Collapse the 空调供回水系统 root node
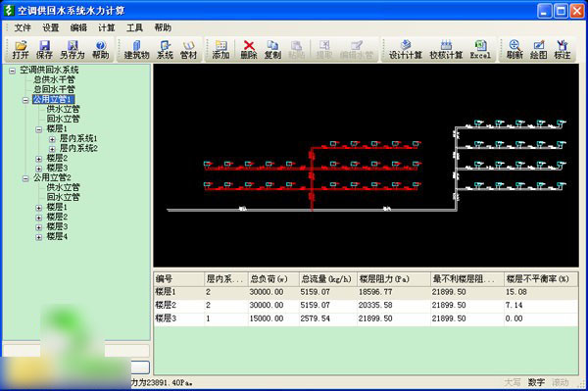The height and width of the screenshot is (391, 588). click(x=13, y=71)
